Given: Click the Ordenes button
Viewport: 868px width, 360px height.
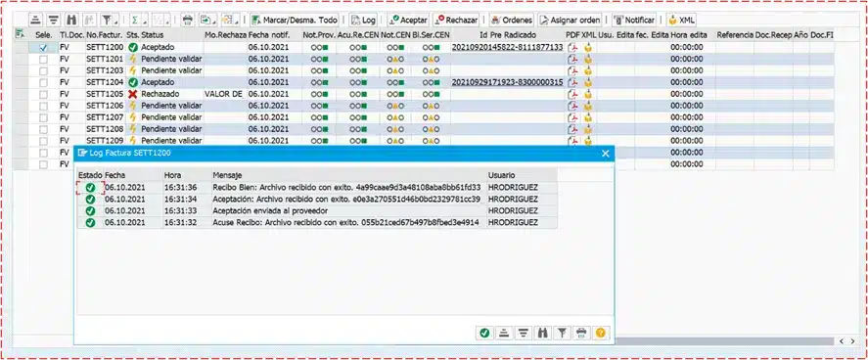Looking at the screenshot, I should tap(511, 20).
